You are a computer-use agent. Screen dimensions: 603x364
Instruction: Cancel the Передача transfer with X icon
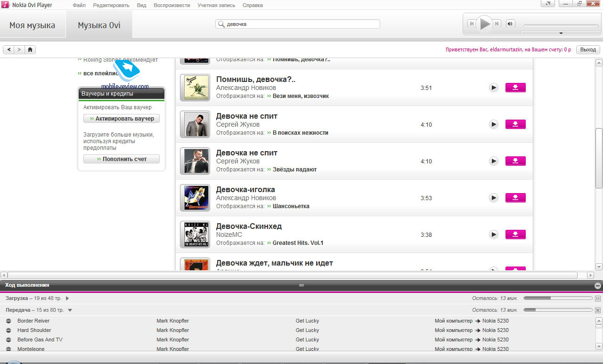598,310
